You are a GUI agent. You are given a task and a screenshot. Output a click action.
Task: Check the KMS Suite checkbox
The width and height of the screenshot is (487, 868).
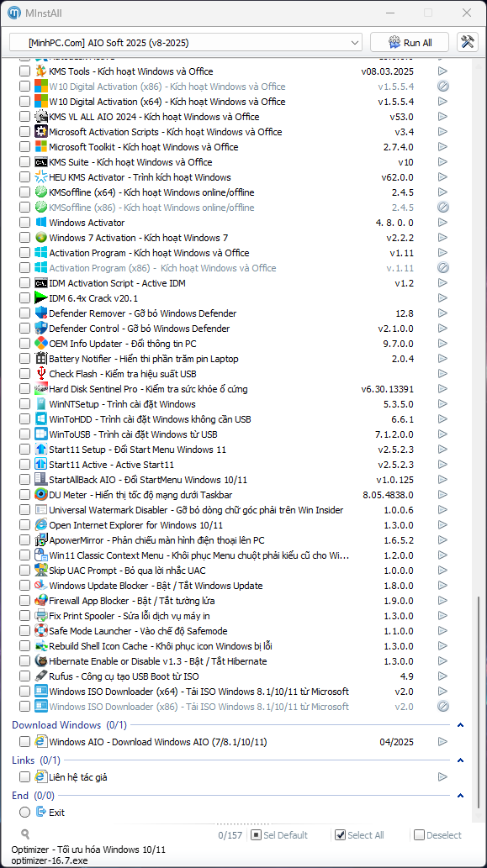[25, 162]
